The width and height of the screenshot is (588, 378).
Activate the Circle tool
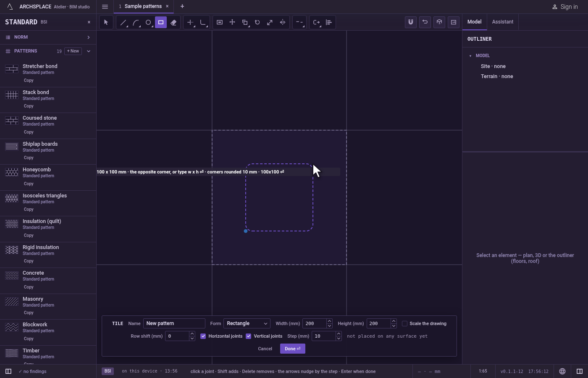(x=148, y=22)
